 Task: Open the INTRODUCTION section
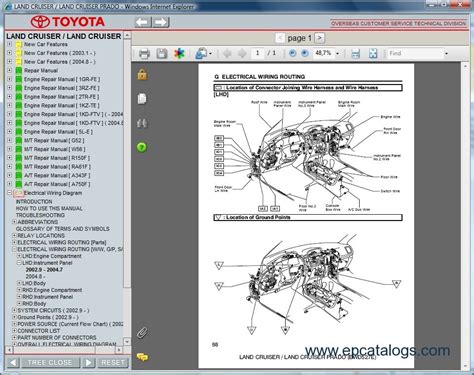pyautogui.click(x=34, y=202)
